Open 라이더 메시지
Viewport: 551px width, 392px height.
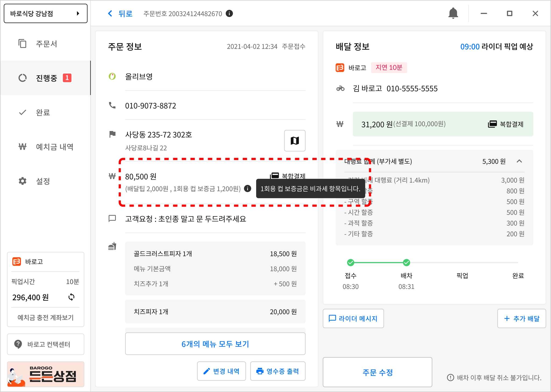[353, 319]
